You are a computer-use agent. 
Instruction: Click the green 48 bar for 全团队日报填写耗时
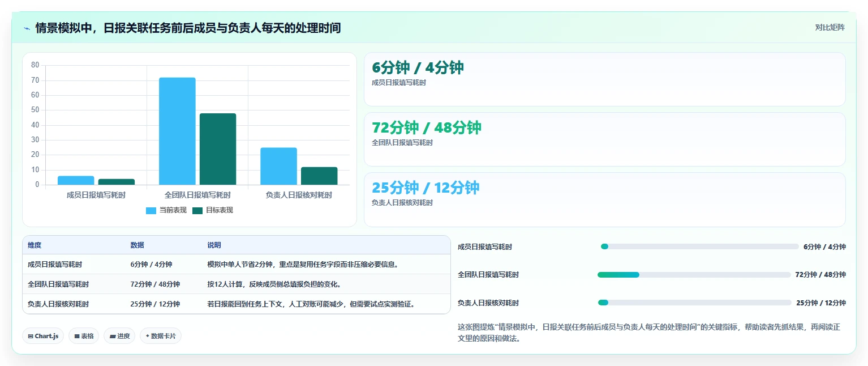(x=218, y=149)
